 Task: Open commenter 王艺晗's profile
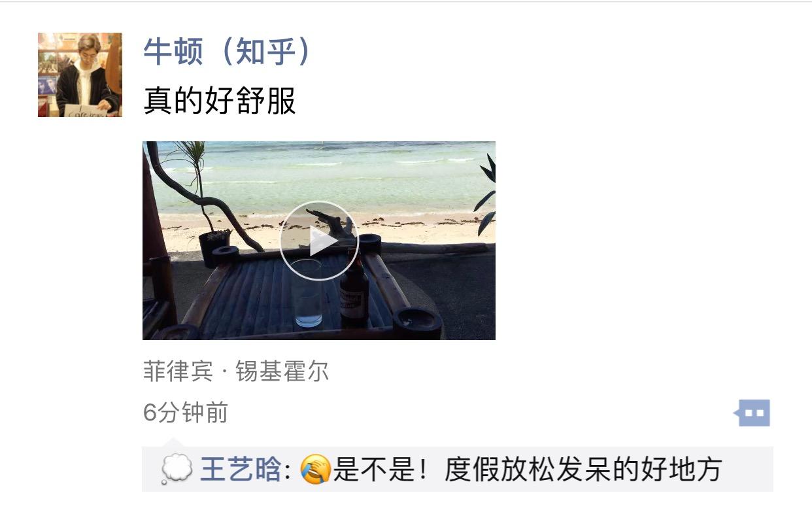[240, 470]
